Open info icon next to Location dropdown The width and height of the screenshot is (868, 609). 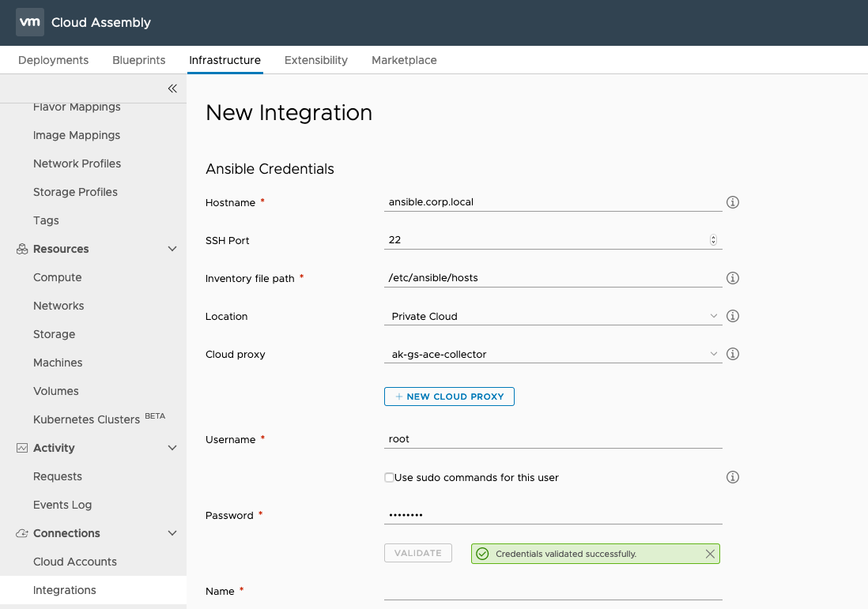coord(733,316)
